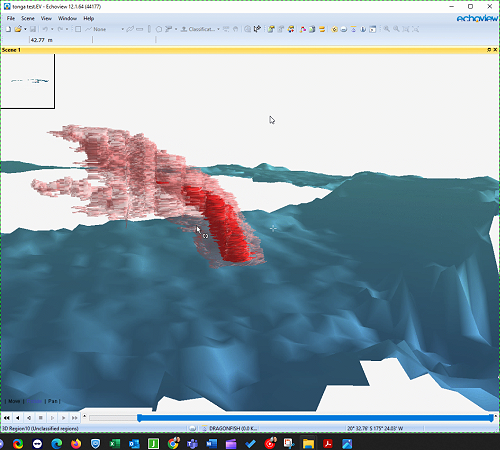This screenshot has height=450, width=500.
Task: Select the polygon region tool
Action: [x=159, y=29]
